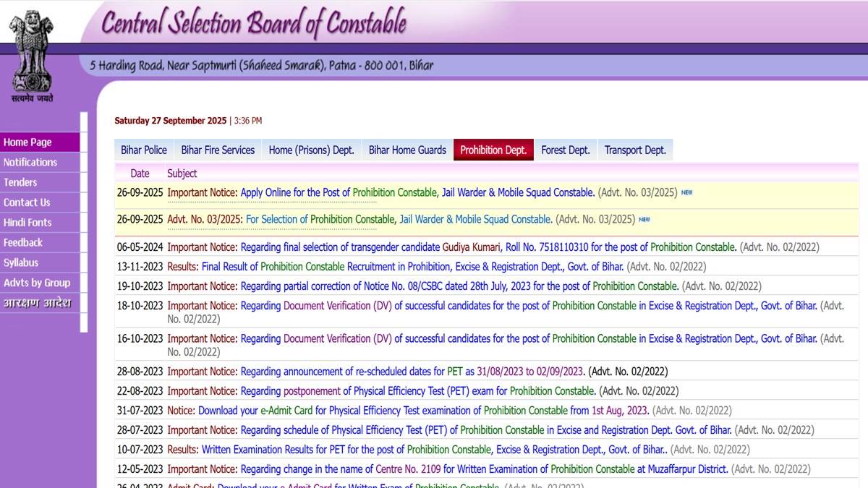Click the 12-05-2023 date cell
The width and height of the screenshot is (868, 488).
tap(140, 469)
